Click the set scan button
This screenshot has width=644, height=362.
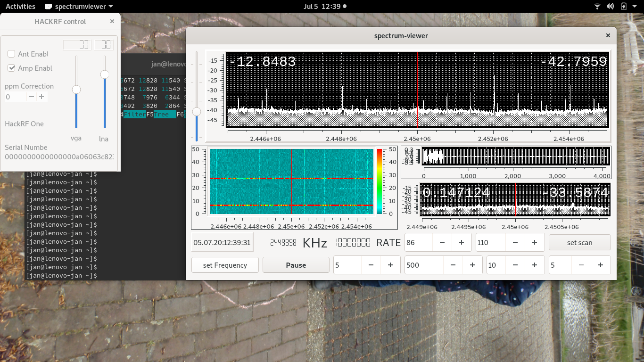[x=579, y=242]
